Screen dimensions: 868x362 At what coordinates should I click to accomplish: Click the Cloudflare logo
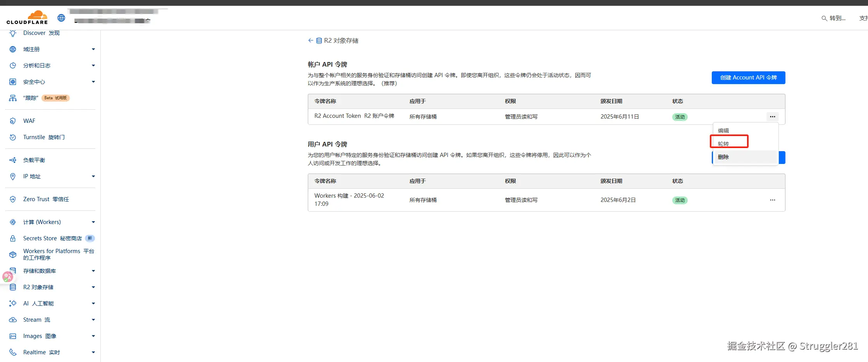(x=27, y=17)
